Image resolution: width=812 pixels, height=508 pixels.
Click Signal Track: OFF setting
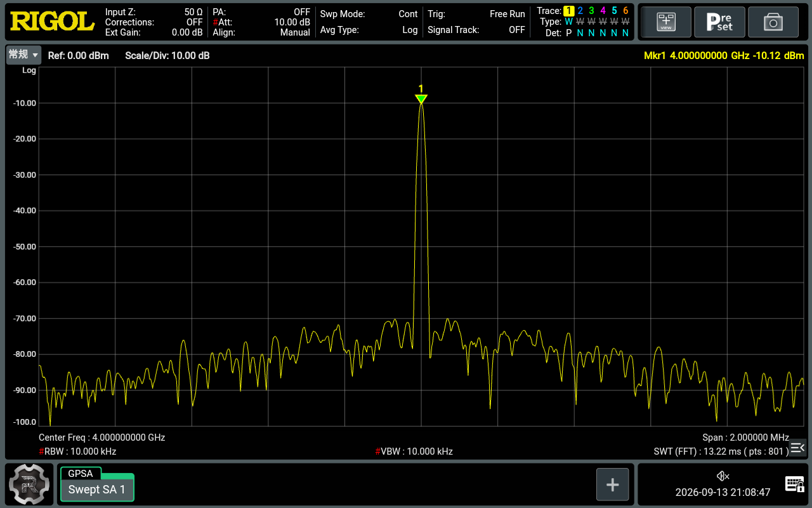point(476,30)
